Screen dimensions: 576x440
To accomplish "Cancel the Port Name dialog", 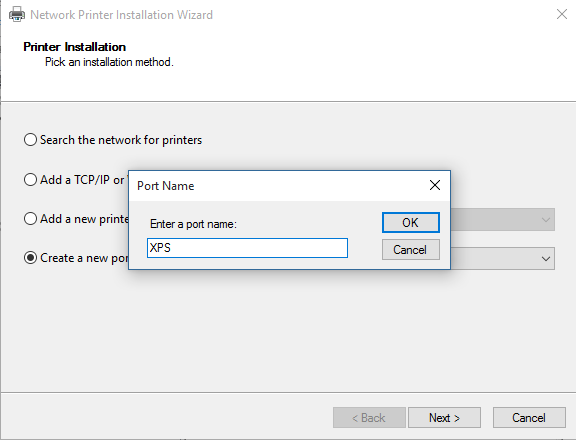I will [x=411, y=250].
